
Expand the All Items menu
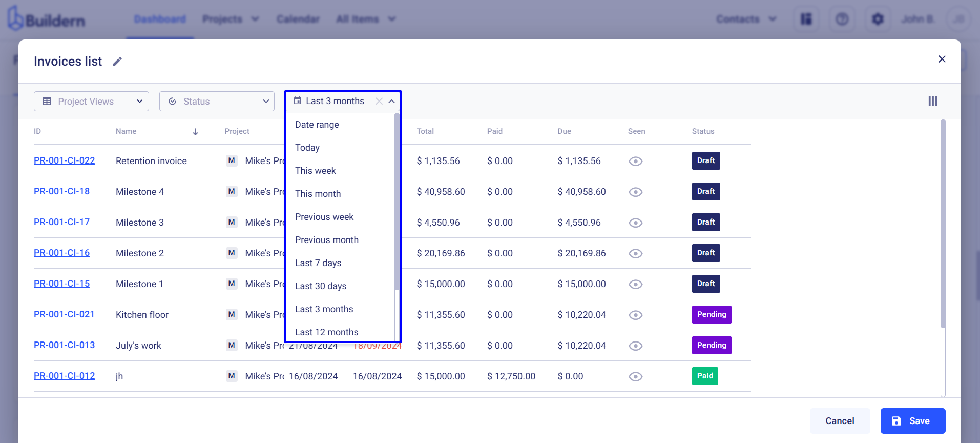coord(366,19)
